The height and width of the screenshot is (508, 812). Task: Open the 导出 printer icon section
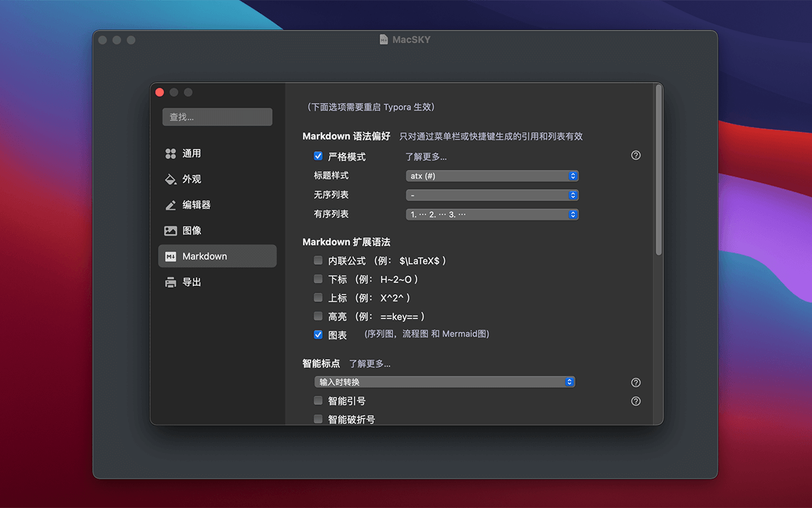171,282
